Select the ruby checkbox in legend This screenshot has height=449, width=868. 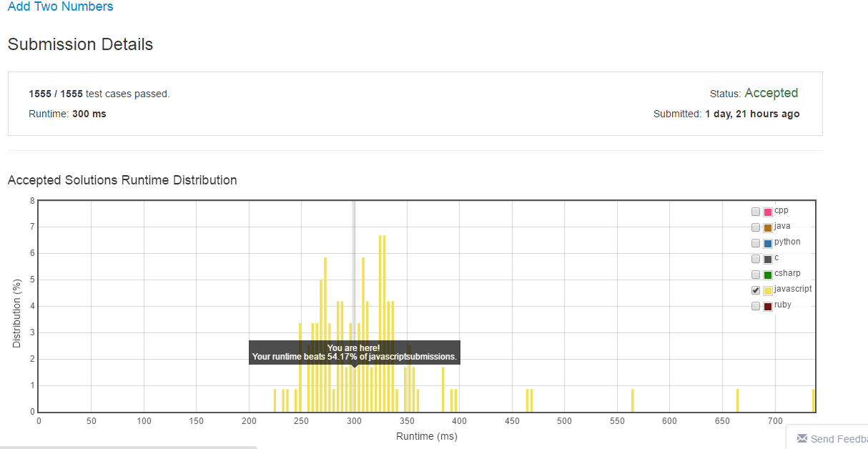click(756, 306)
